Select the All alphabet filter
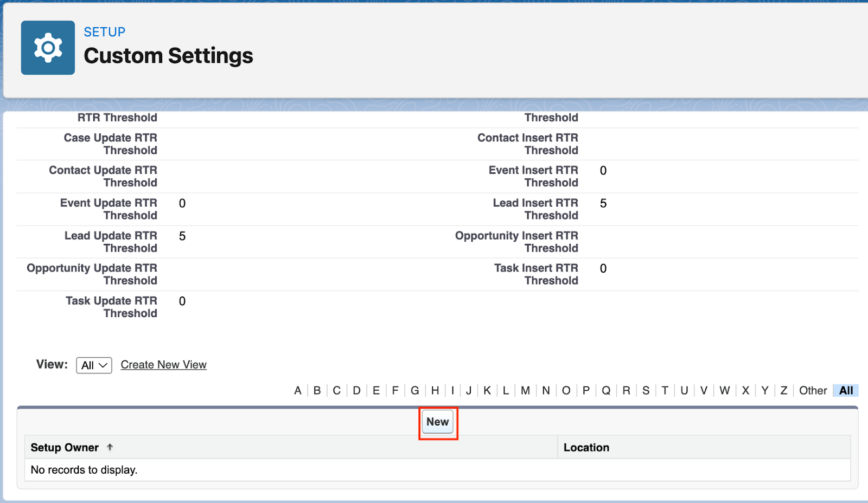Image resolution: width=868 pixels, height=503 pixels. [x=846, y=390]
